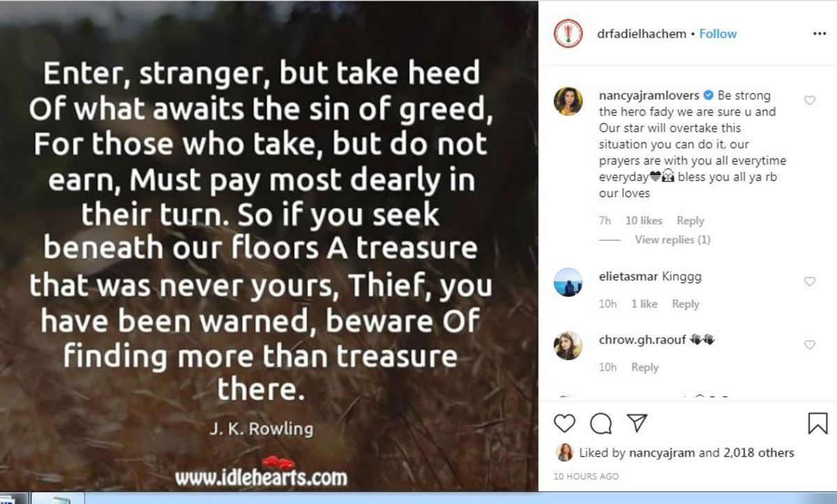
Task: Expand View replies (1)
Action: pos(672,240)
